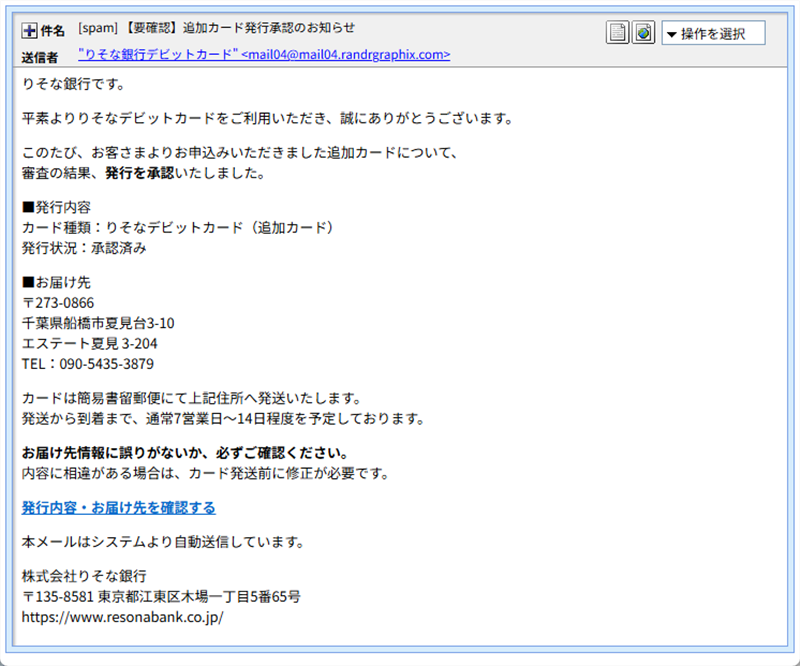
Task: Click line カードは簡易書留郵便にて上記住所へ発送いたします。
Action: click(192, 398)
